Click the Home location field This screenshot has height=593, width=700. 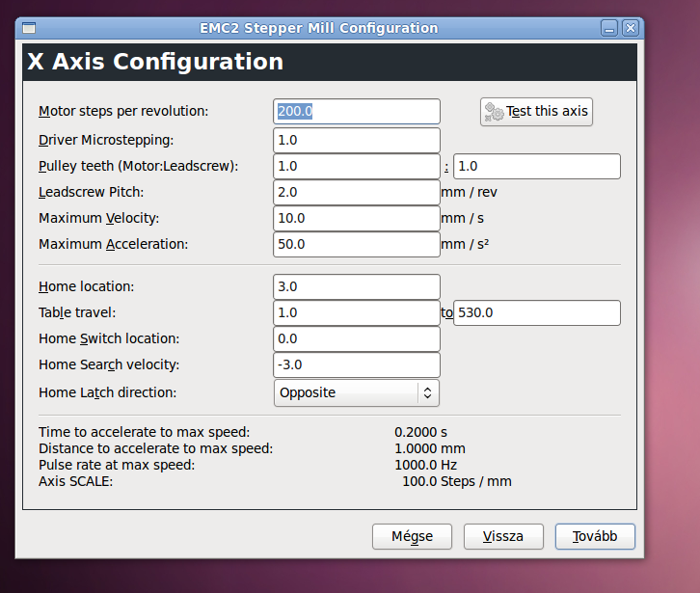357,286
